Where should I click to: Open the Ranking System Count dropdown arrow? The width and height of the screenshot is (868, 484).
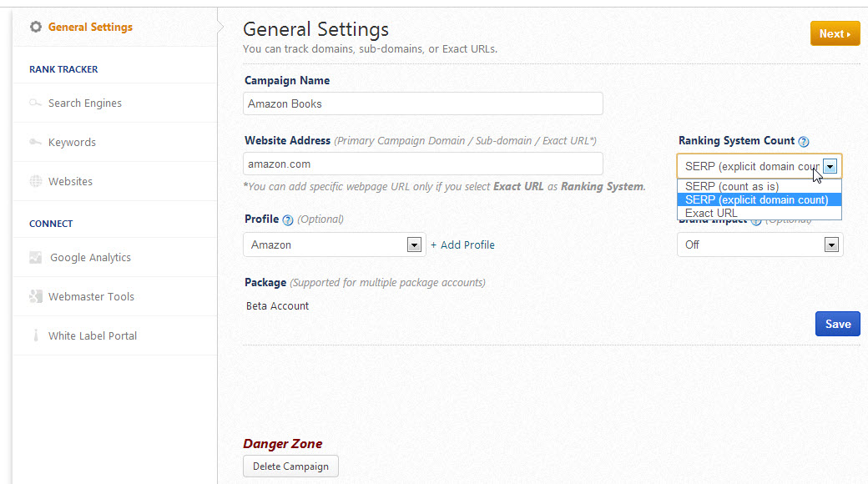[x=830, y=166]
